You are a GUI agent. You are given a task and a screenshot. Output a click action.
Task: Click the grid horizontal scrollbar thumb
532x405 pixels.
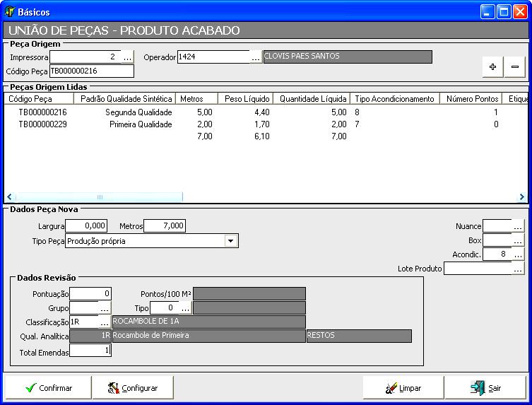(99, 197)
